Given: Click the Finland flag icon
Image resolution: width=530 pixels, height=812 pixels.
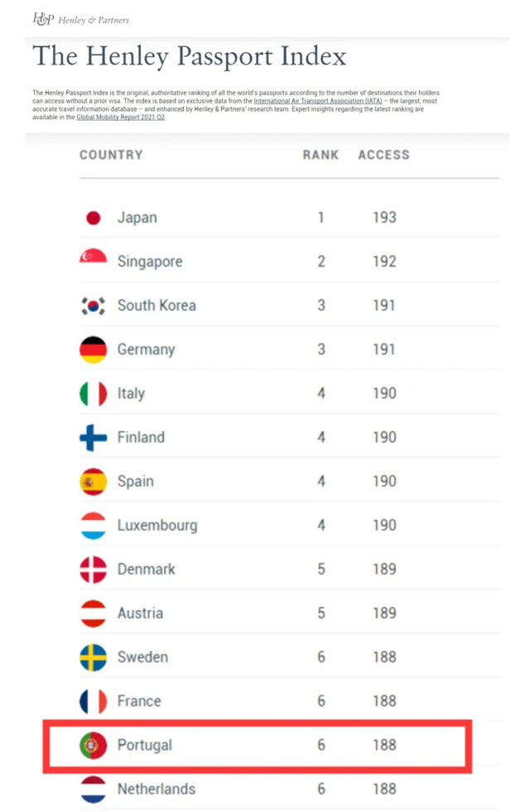Looking at the screenshot, I should coord(94,438).
